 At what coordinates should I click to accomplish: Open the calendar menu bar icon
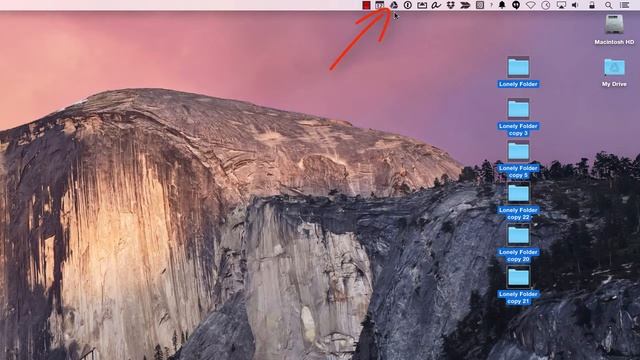(x=380, y=5)
